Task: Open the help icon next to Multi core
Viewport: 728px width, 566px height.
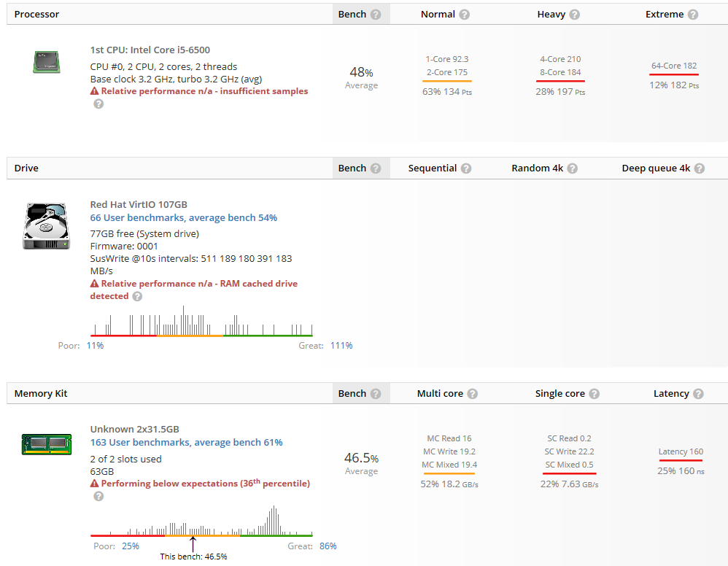Action: click(x=472, y=394)
